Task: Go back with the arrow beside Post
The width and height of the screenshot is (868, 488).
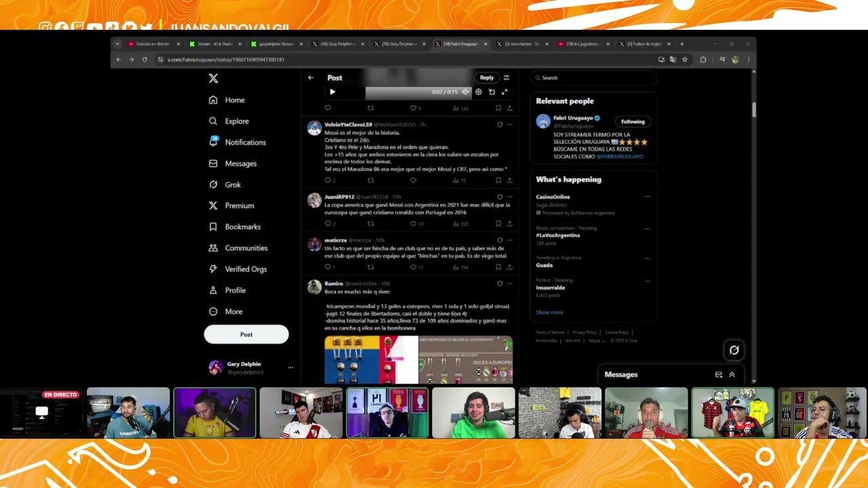Action: click(x=311, y=77)
